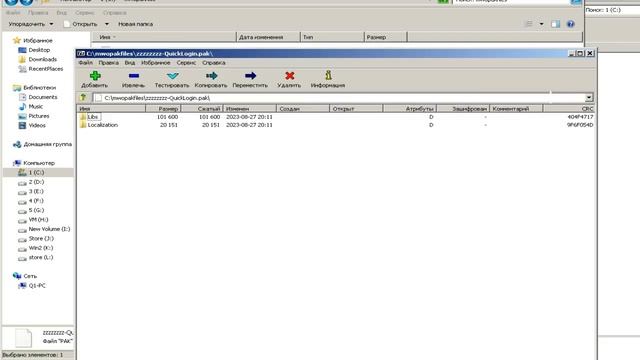This screenshot has height=360, width=640.
Task: Select Desktop in Explorer favorites
Action: point(39,50)
